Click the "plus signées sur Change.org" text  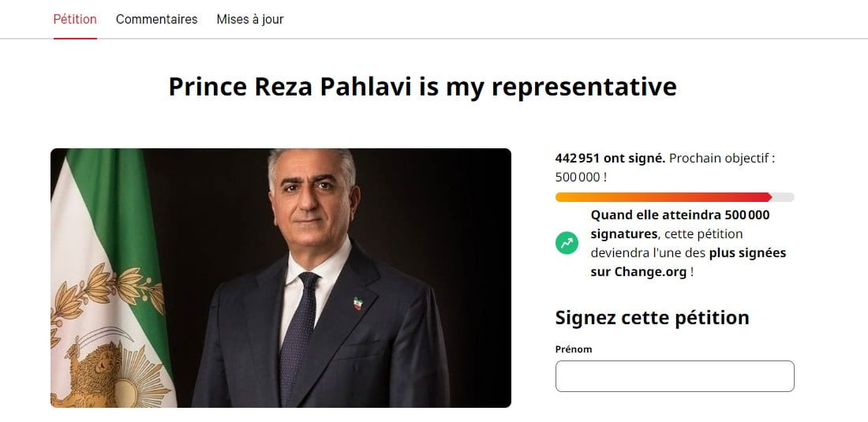(688, 262)
